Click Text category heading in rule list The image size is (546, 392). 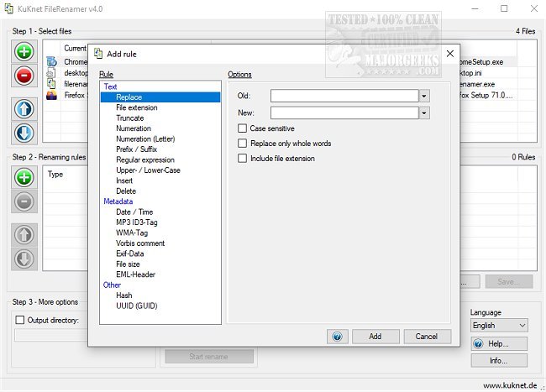[110, 86]
